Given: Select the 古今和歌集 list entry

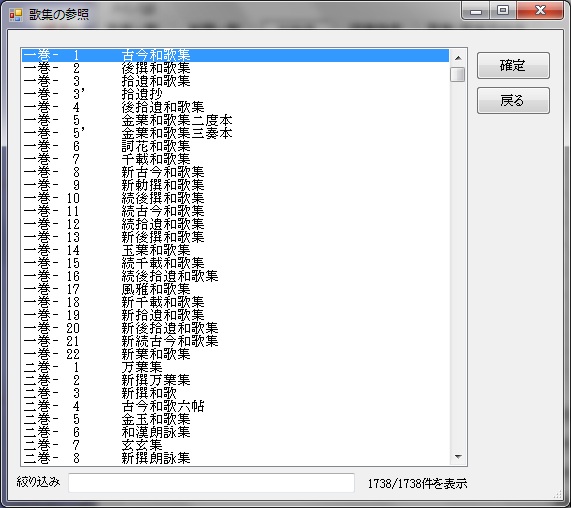Looking at the screenshot, I should [235, 55].
